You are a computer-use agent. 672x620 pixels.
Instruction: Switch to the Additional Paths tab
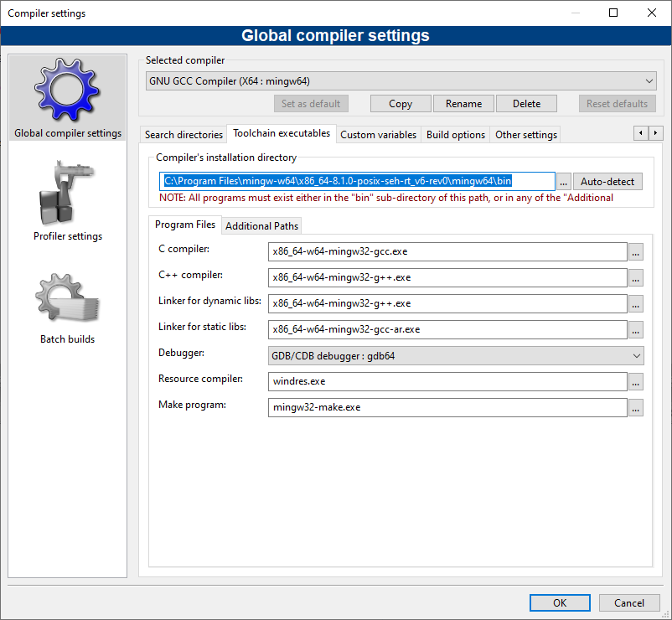click(261, 225)
